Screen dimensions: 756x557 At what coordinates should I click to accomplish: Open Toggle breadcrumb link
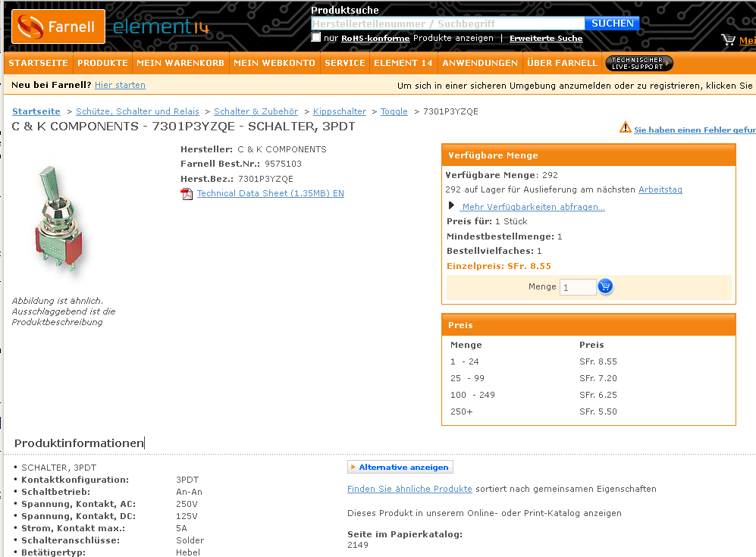pos(394,111)
